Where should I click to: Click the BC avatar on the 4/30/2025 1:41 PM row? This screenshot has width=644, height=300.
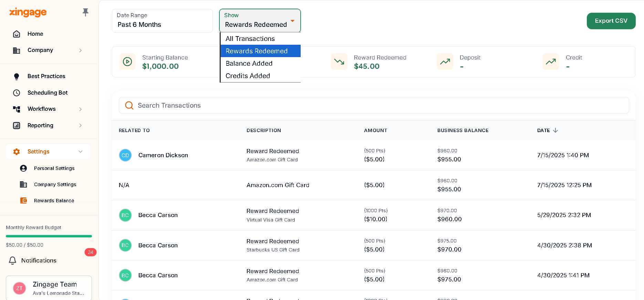(x=125, y=275)
